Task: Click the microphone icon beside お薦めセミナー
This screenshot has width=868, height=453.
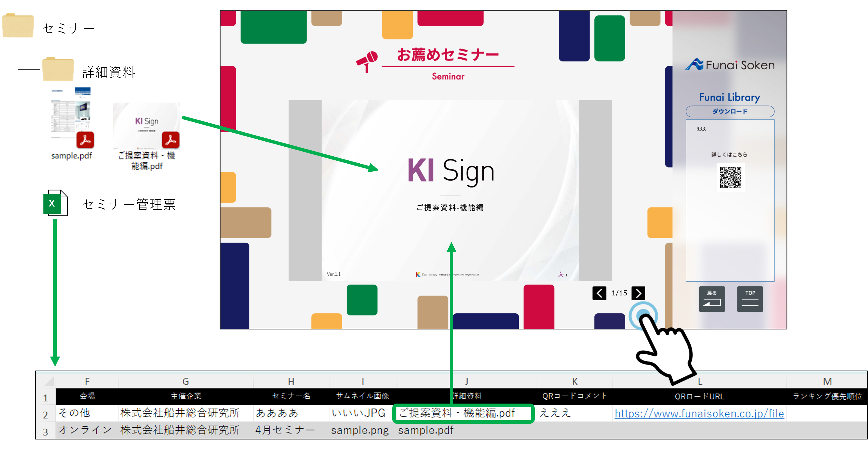Action: tap(367, 62)
